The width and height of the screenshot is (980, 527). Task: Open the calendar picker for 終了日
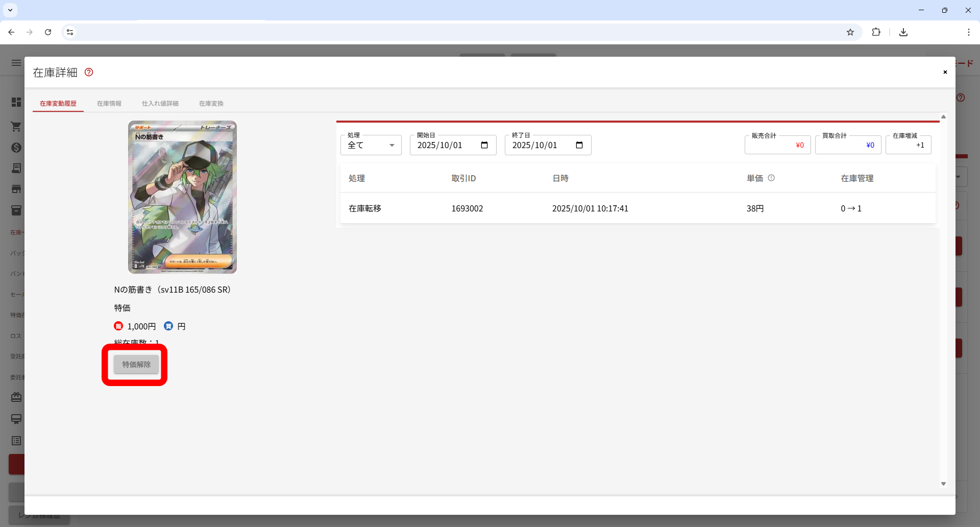[x=579, y=145]
